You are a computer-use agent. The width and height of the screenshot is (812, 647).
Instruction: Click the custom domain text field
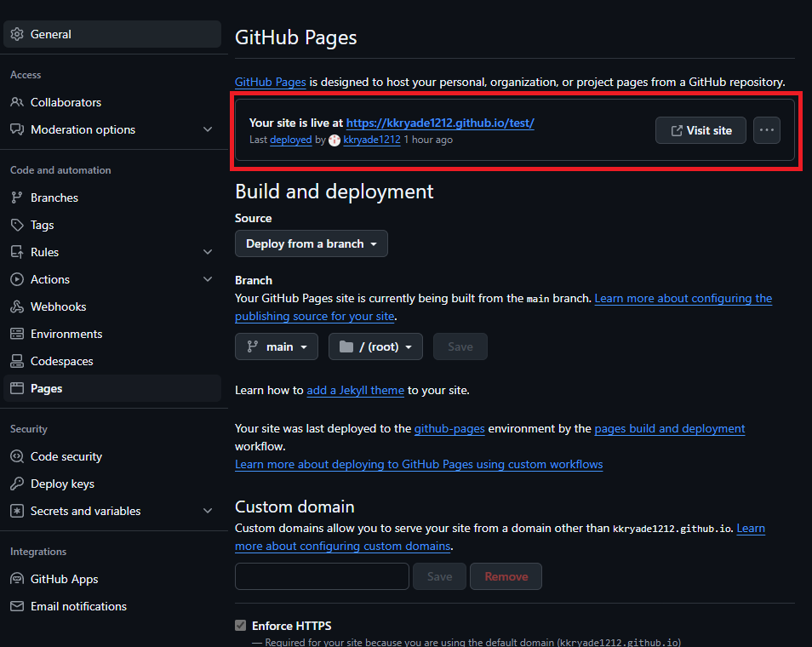pos(322,576)
